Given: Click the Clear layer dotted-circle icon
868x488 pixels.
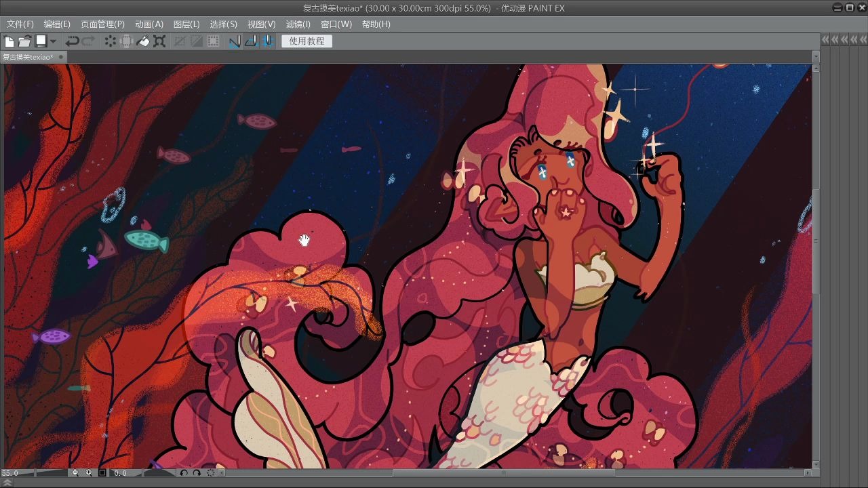Looking at the screenshot, I should tap(111, 41).
